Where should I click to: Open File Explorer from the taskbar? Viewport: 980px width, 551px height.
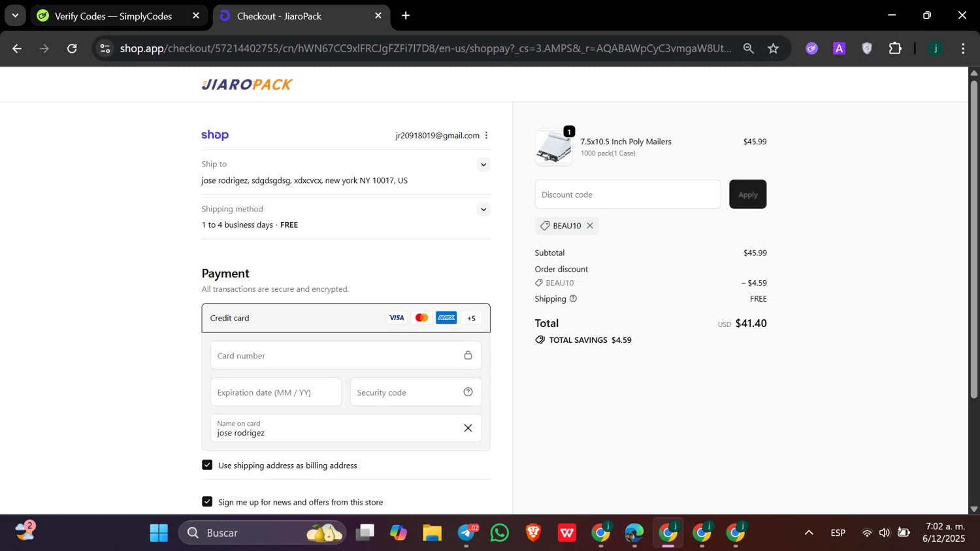coord(433,533)
